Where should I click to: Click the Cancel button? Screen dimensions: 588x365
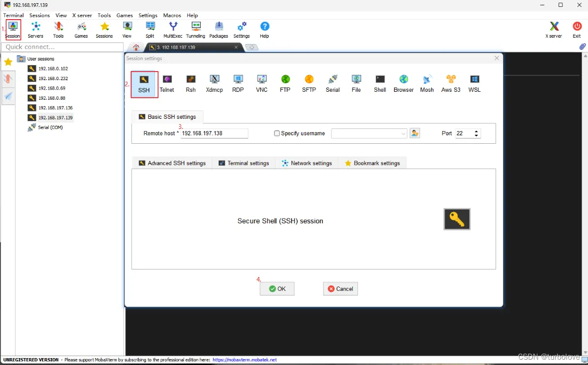coord(340,289)
